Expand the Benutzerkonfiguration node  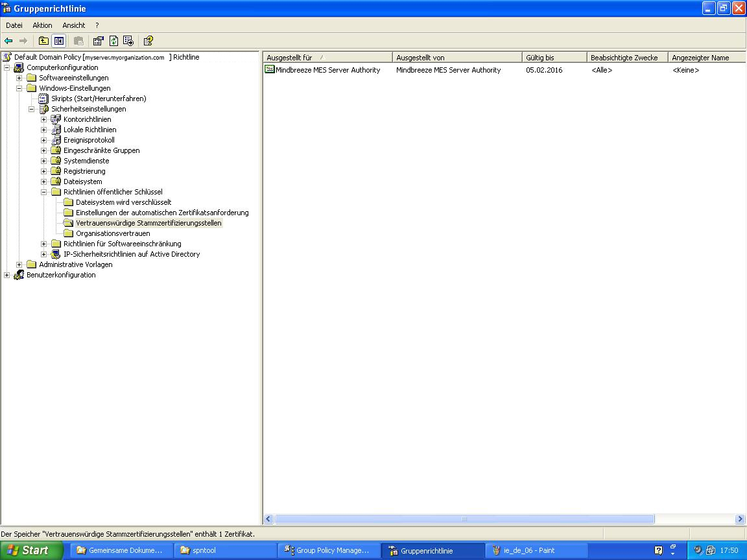click(7, 275)
